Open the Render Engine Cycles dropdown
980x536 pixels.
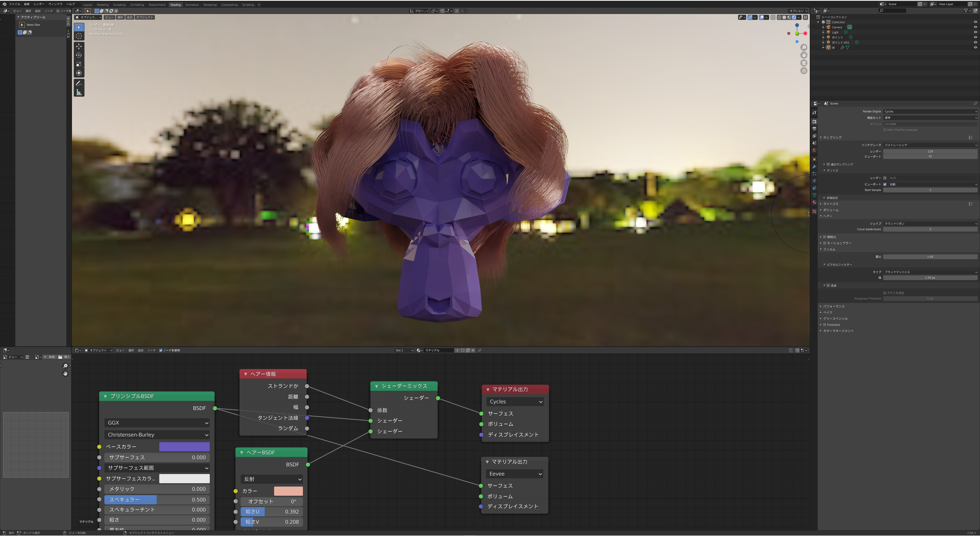pos(930,111)
